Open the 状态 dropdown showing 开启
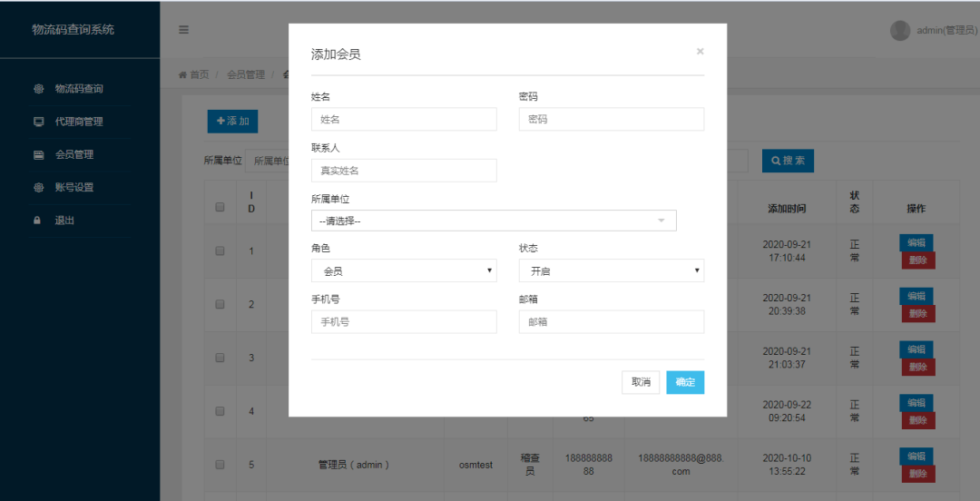The height and width of the screenshot is (501, 980). pyautogui.click(x=611, y=270)
